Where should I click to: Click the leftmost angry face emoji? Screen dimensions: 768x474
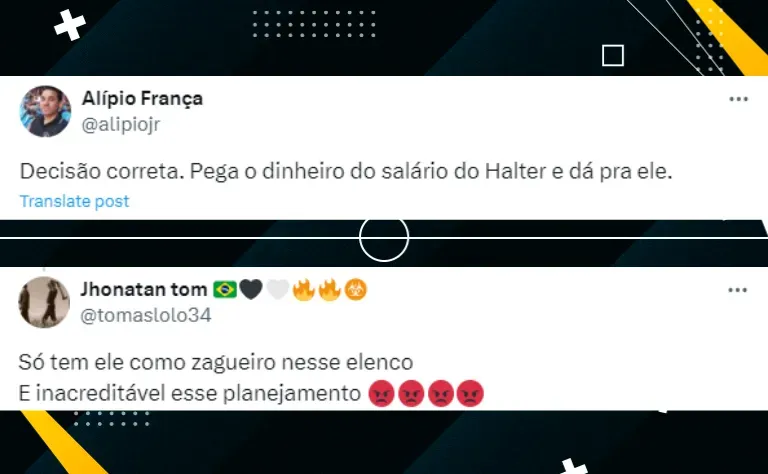[x=381, y=393]
